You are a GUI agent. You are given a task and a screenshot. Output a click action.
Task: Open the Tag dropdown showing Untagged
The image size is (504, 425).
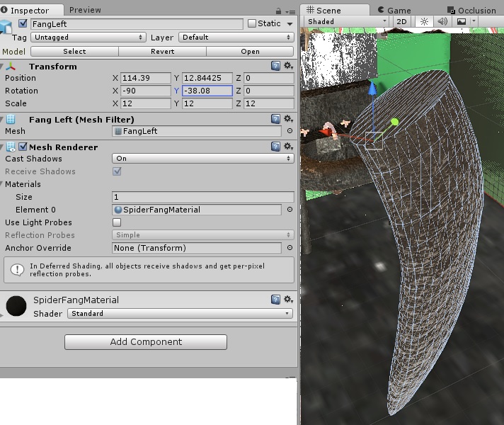88,38
